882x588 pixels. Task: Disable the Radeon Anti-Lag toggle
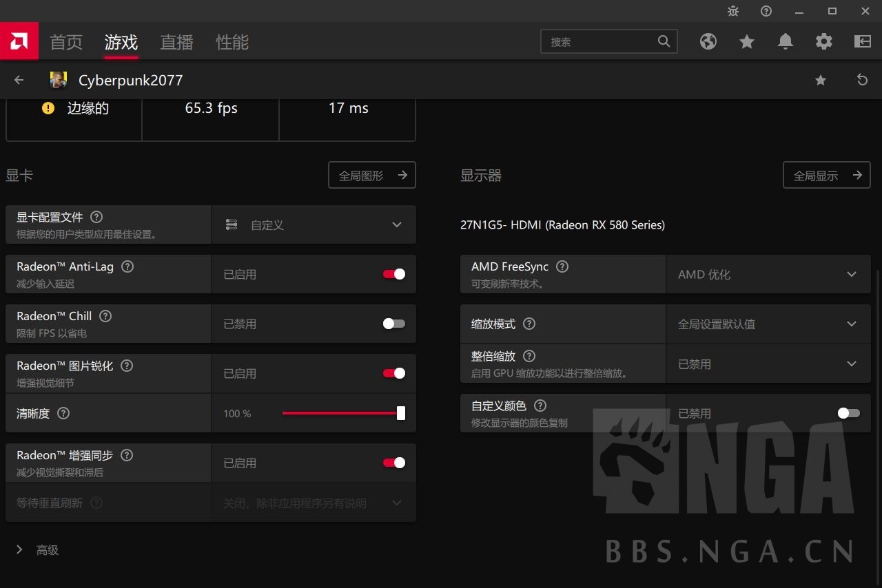click(x=394, y=274)
